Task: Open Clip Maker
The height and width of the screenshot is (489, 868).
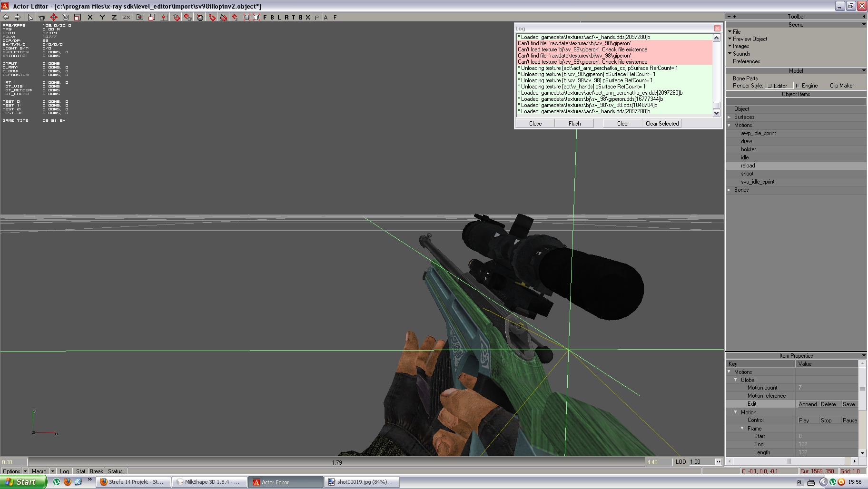Action: pyautogui.click(x=842, y=86)
